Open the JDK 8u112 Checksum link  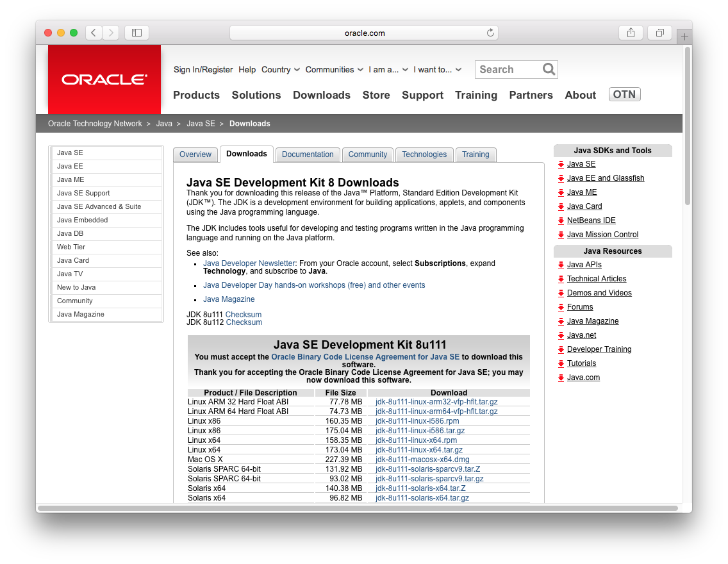coord(244,322)
